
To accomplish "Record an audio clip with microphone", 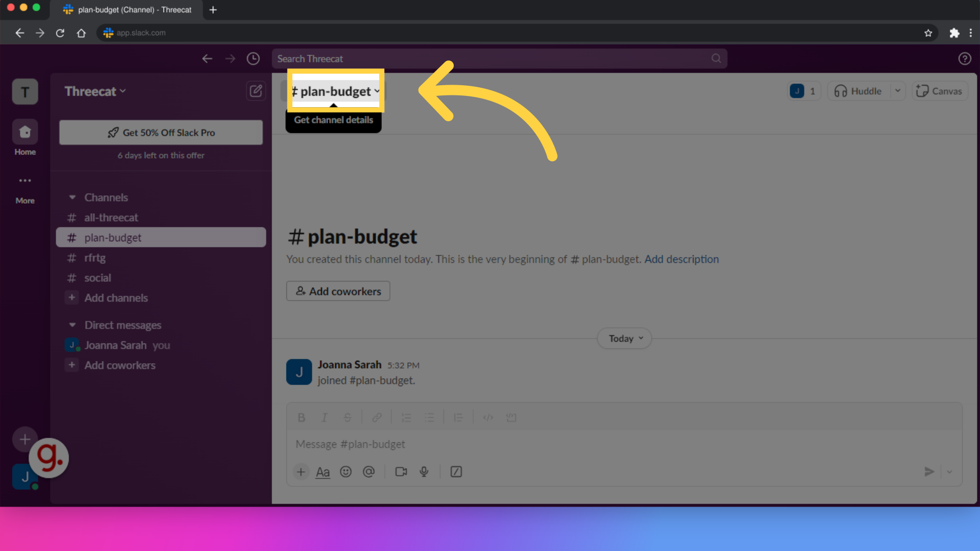I will click(x=424, y=472).
